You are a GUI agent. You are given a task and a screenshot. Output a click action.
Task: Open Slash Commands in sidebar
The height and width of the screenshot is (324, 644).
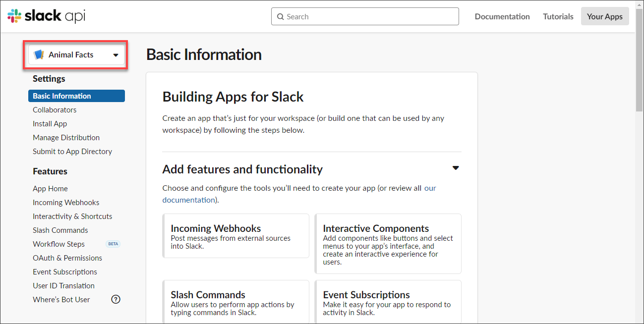coord(60,230)
